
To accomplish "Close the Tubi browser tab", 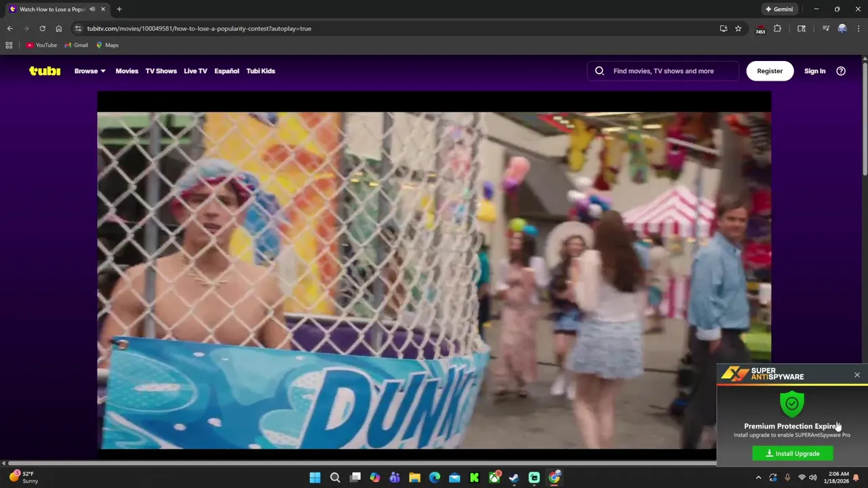I will (103, 9).
